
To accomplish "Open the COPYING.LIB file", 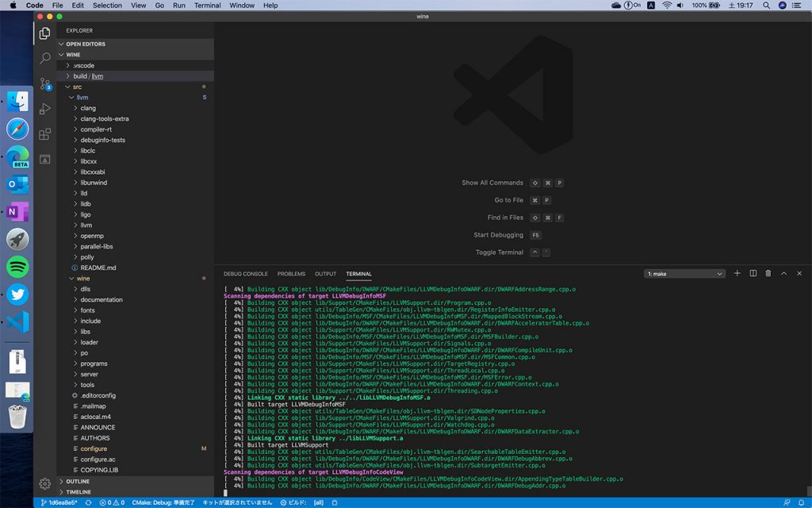I will tap(135, 470).
